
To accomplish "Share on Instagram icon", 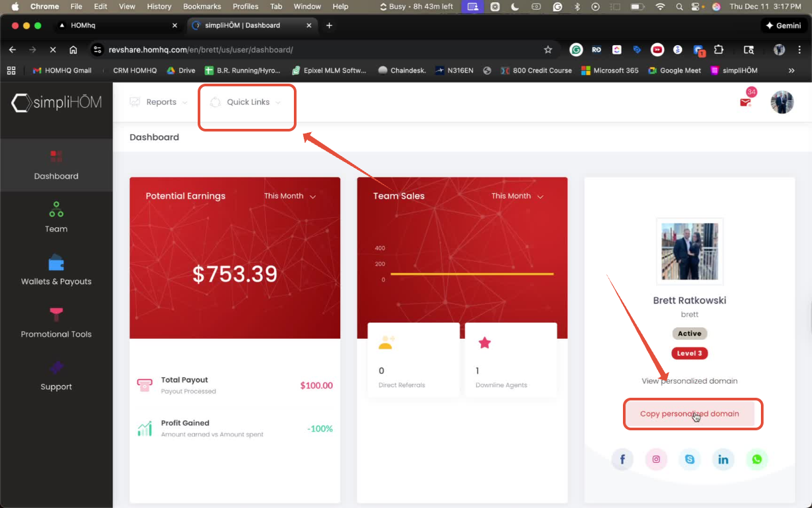I will [x=656, y=460].
